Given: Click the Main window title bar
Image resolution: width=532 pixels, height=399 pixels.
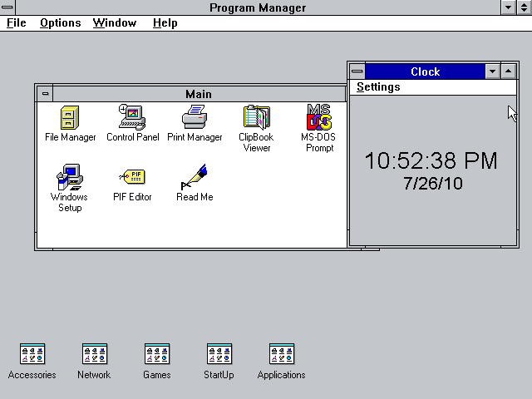Looking at the screenshot, I should [x=199, y=94].
